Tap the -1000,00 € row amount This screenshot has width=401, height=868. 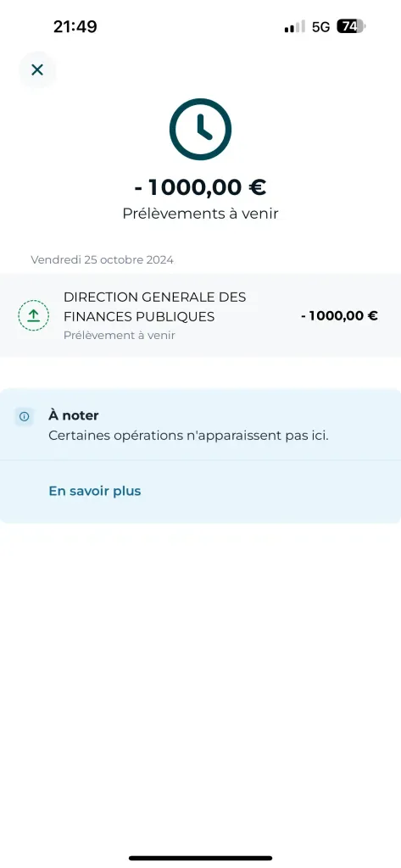(339, 316)
